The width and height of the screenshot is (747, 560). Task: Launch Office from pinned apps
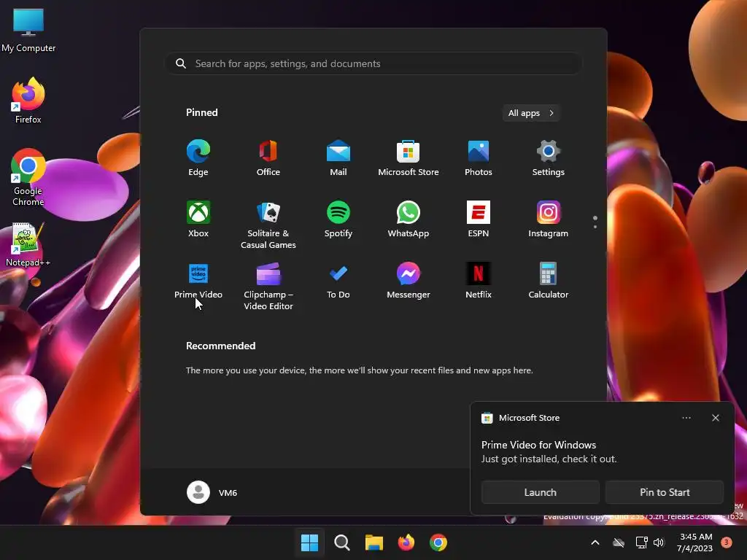[x=268, y=158]
